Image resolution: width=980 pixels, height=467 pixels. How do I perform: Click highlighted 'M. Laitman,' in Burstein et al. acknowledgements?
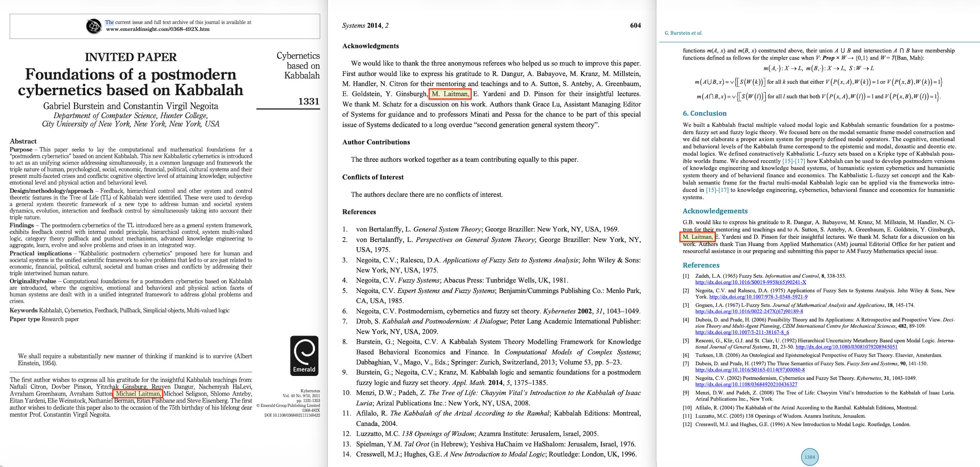coord(697,237)
